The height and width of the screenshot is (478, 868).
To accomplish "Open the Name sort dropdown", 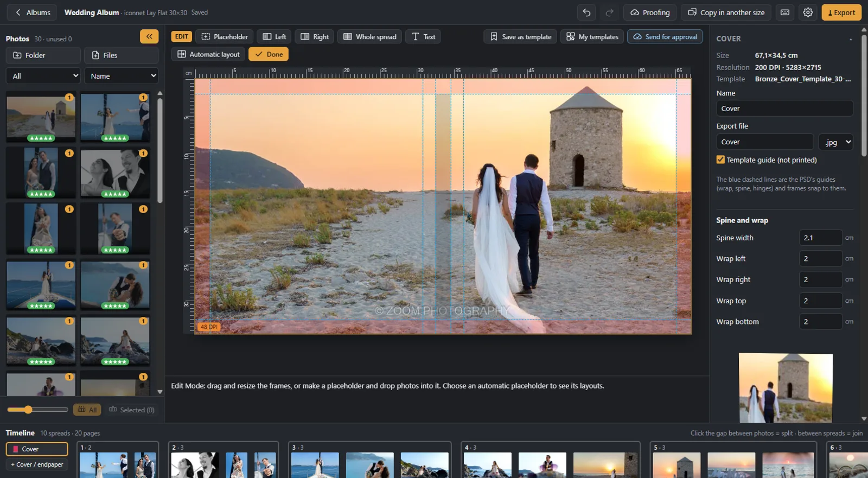I will tap(122, 76).
